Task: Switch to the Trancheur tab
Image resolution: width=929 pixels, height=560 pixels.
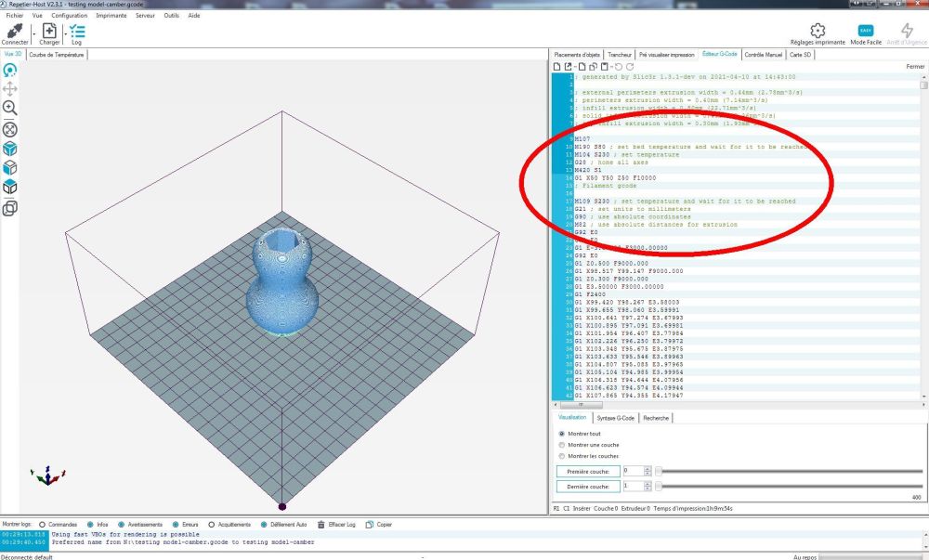Action: coord(620,55)
